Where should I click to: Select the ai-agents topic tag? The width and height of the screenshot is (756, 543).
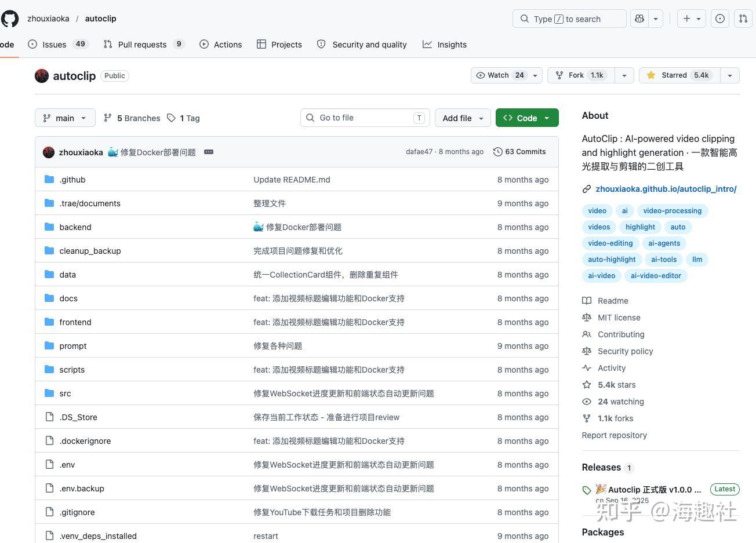coord(664,243)
